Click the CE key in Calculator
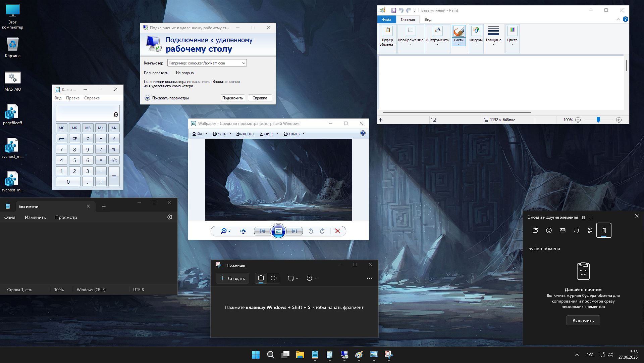Image resolution: width=644 pixels, height=363 pixels. pos(75,139)
